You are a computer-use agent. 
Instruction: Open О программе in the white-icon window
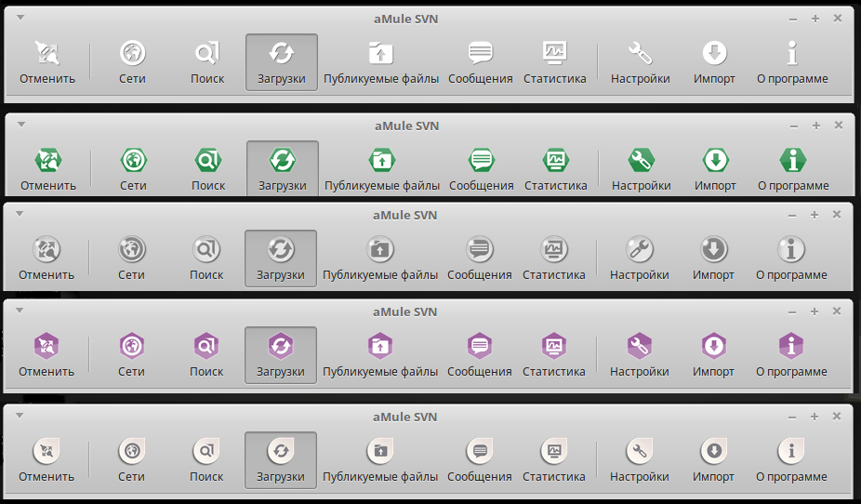792,62
